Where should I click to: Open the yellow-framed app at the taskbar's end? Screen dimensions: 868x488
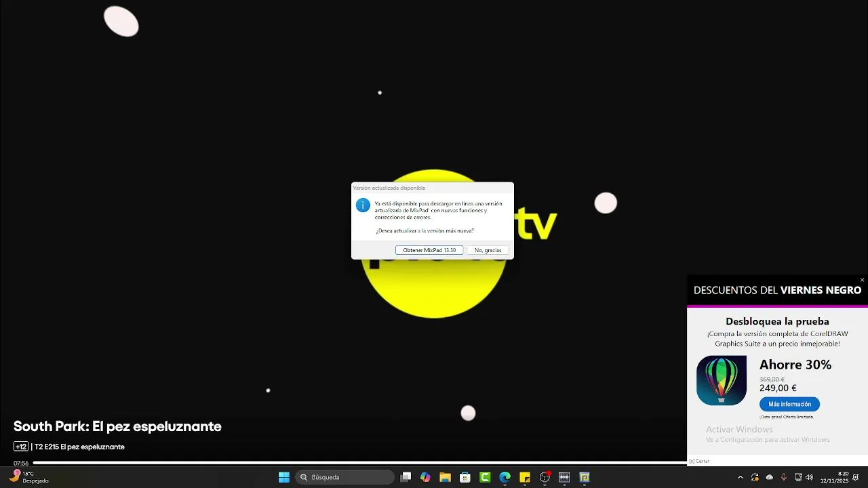pos(585,477)
